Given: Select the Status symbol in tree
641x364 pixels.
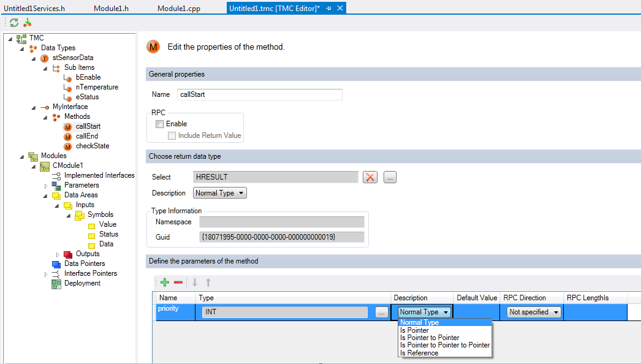Looking at the screenshot, I should (108, 234).
